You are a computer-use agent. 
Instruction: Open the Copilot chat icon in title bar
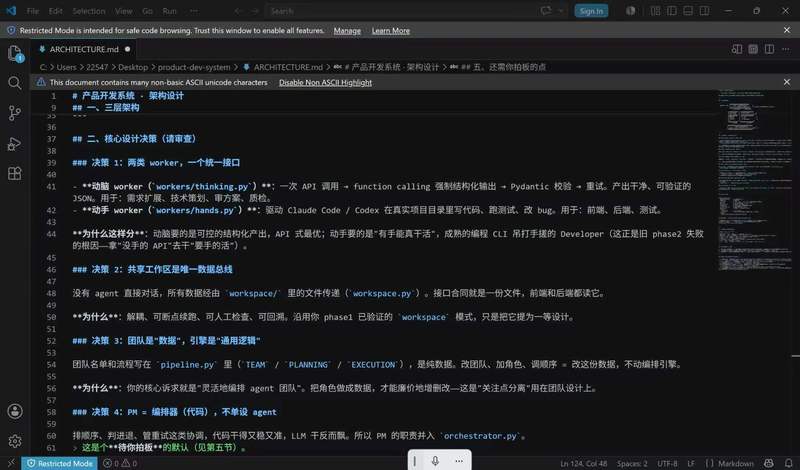546,11
